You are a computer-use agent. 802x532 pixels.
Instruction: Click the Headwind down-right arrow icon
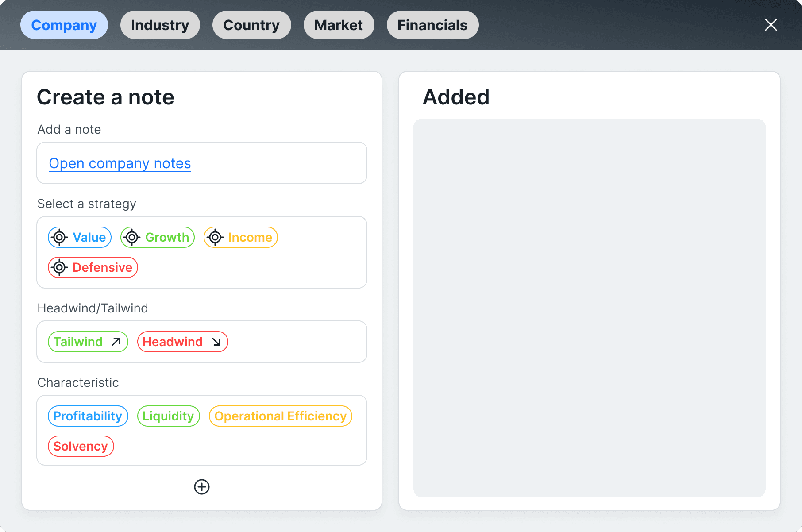216,342
